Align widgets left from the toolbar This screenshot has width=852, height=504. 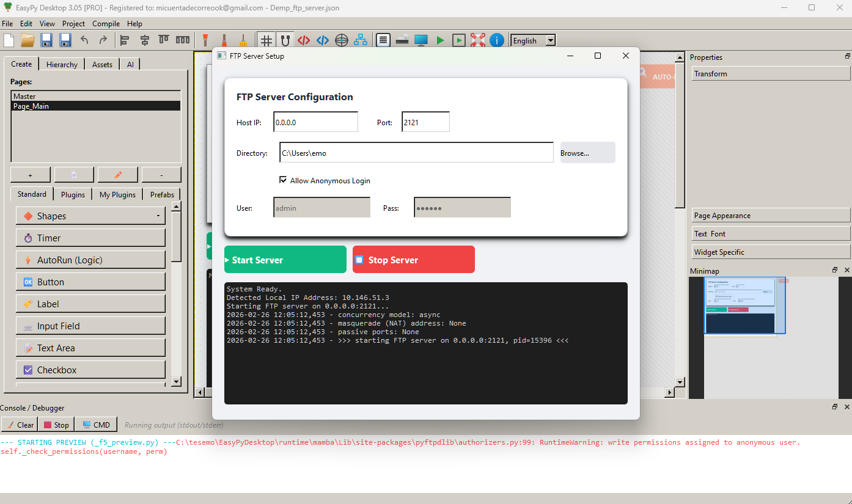[x=125, y=40]
